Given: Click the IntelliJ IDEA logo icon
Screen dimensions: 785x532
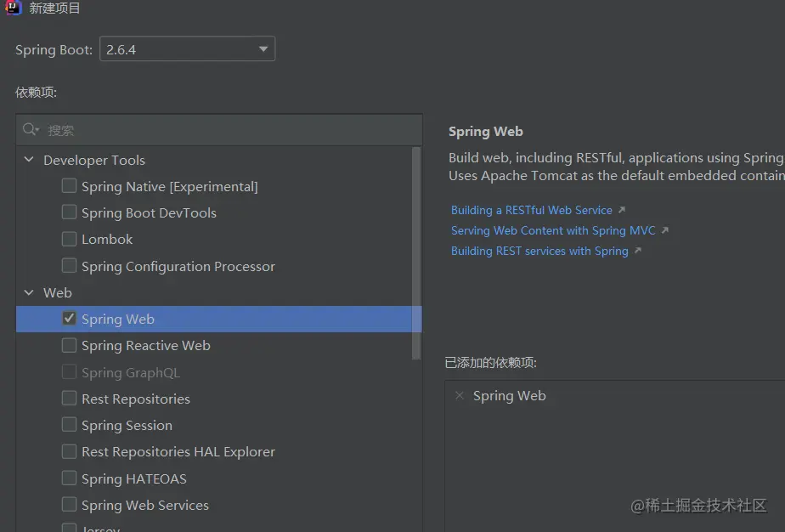Looking at the screenshot, I should pyautogui.click(x=13, y=8).
